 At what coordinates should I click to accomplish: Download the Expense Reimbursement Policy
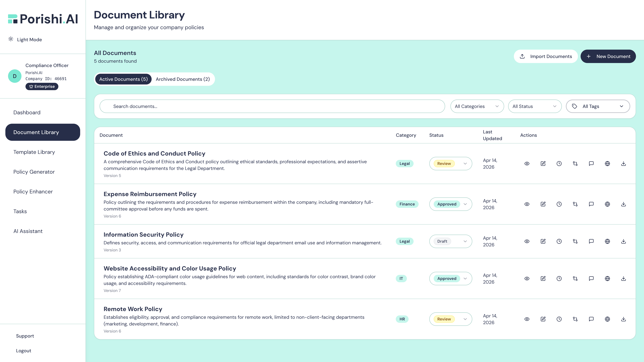624,204
